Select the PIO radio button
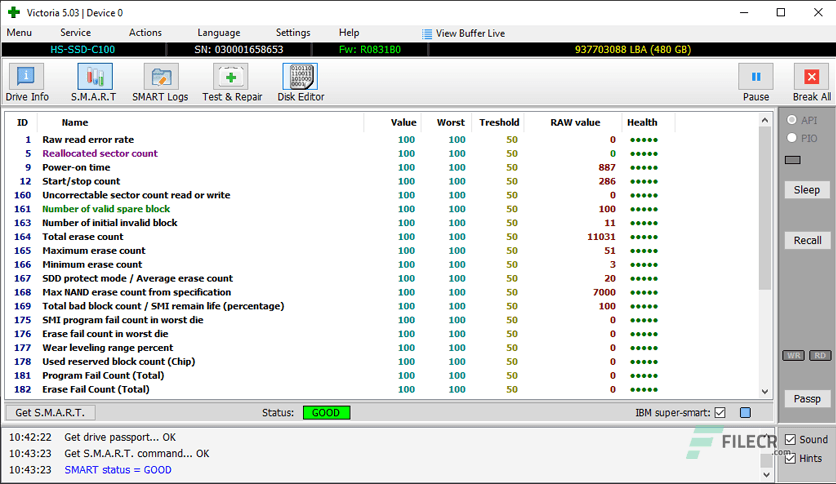This screenshot has height=484, width=836. 792,138
